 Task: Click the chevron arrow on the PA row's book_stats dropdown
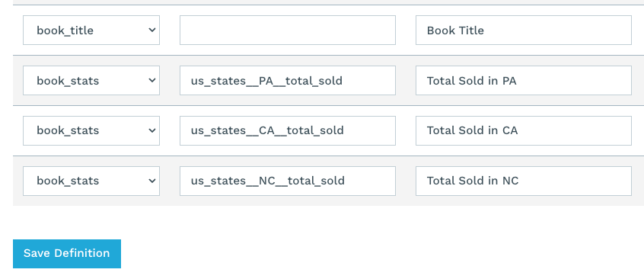coord(152,80)
